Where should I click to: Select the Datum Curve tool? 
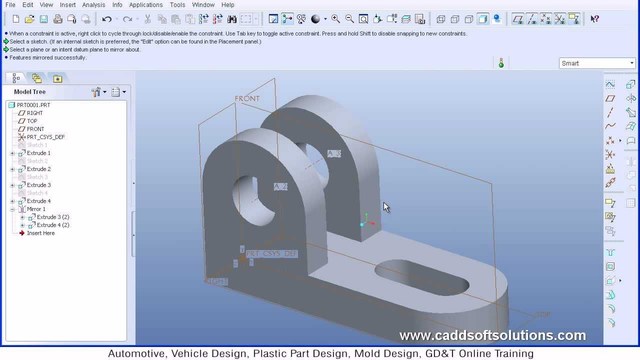pos(610,126)
